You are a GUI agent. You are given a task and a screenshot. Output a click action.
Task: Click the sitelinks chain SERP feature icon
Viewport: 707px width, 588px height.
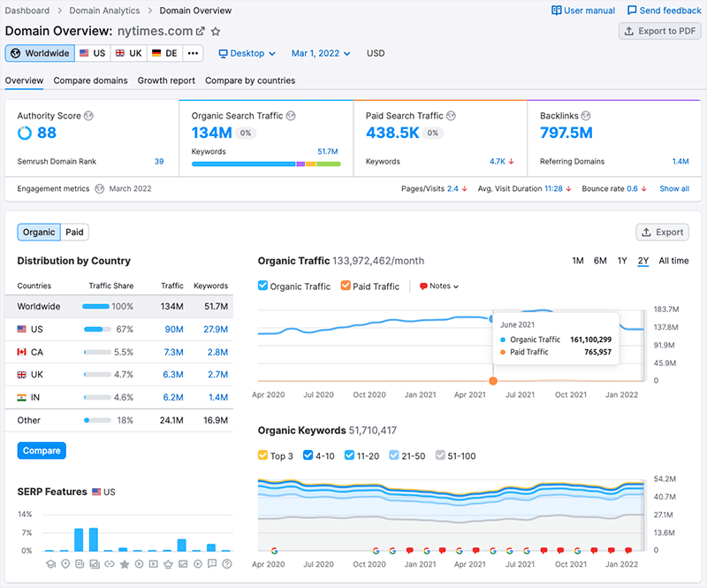(109, 563)
